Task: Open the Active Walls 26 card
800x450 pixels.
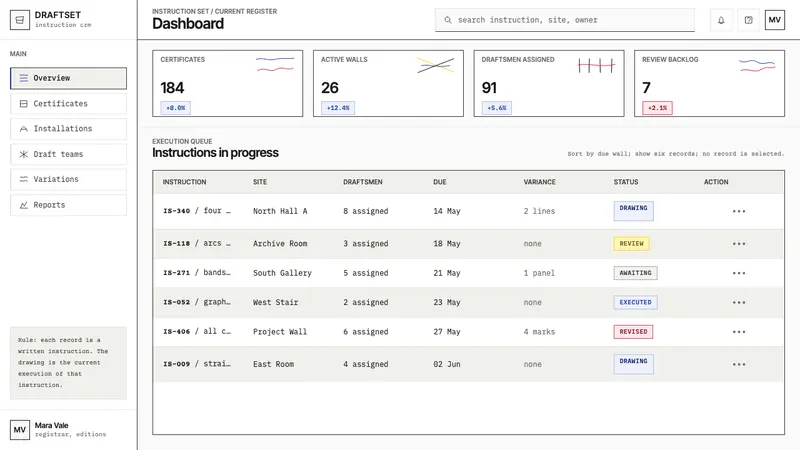Action: click(388, 83)
